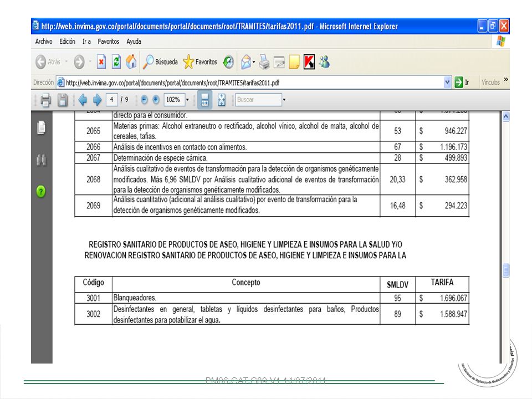Click 'Determinación de especie cárnica' text
Image resolution: width=532 pixels, height=399 pixels.
[160, 158]
